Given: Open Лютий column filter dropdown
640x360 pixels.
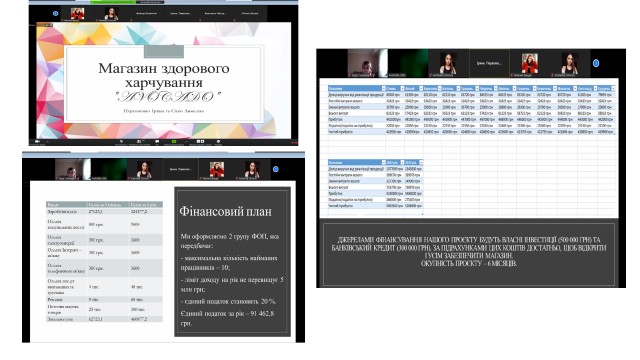Looking at the screenshot, I should pyautogui.click(x=421, y=89).
